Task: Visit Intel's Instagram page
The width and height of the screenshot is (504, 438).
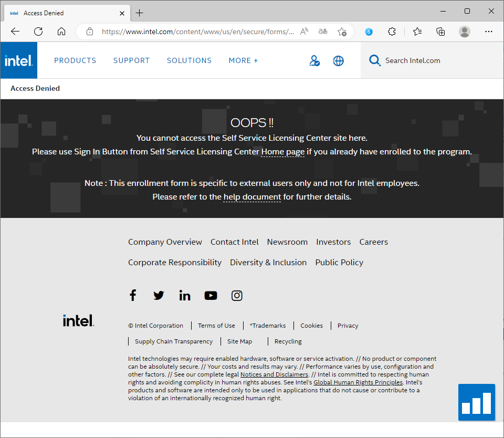Action: [237, 295]
